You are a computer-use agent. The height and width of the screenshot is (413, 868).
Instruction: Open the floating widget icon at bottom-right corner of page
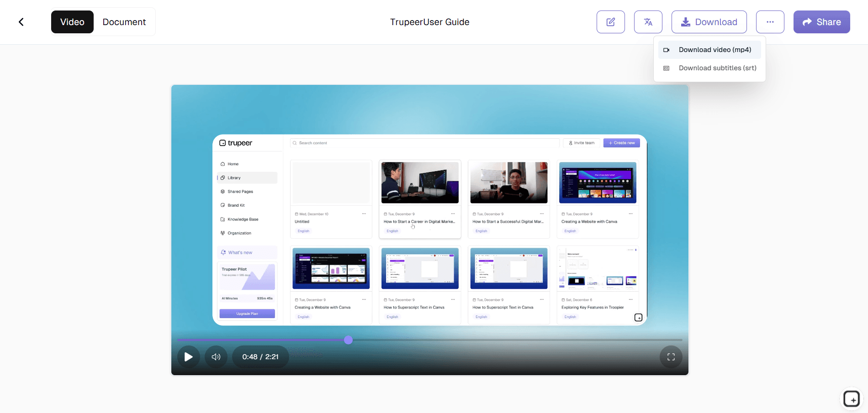[852, 399]
